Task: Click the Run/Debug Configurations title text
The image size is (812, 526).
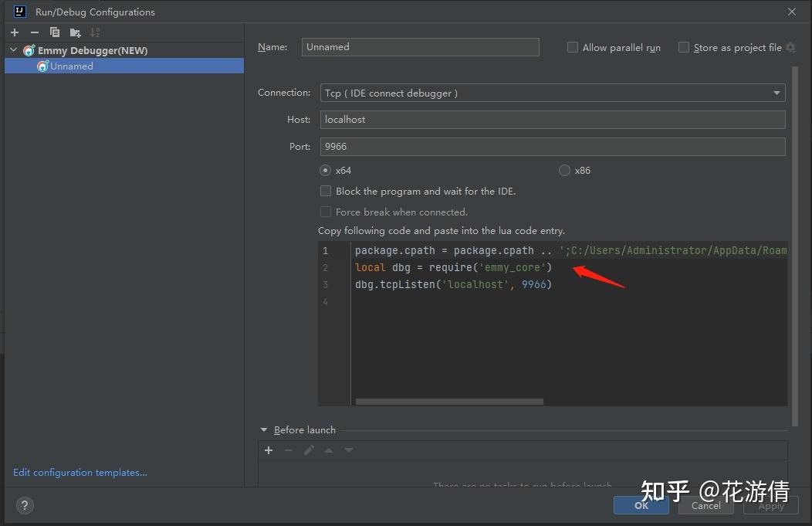Action: 95,12
